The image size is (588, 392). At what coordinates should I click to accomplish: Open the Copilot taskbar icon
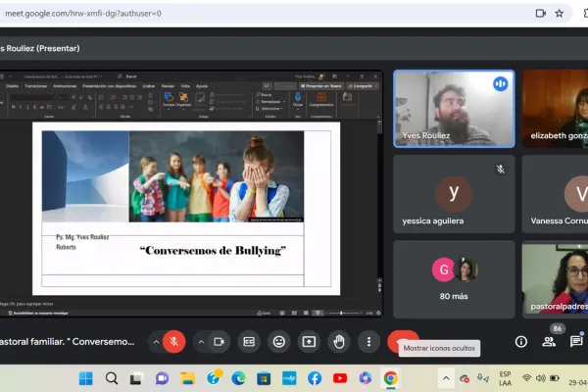tap(366, 378)
